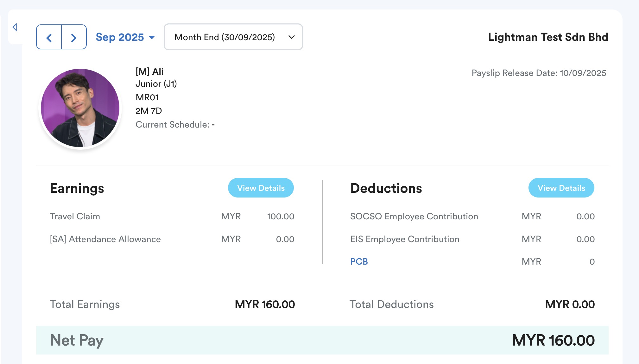The height and width of the screenshot is (364, 639).
Task: Click the Lightman Test Sdn Bhd company name
Action: click(548, 37)
